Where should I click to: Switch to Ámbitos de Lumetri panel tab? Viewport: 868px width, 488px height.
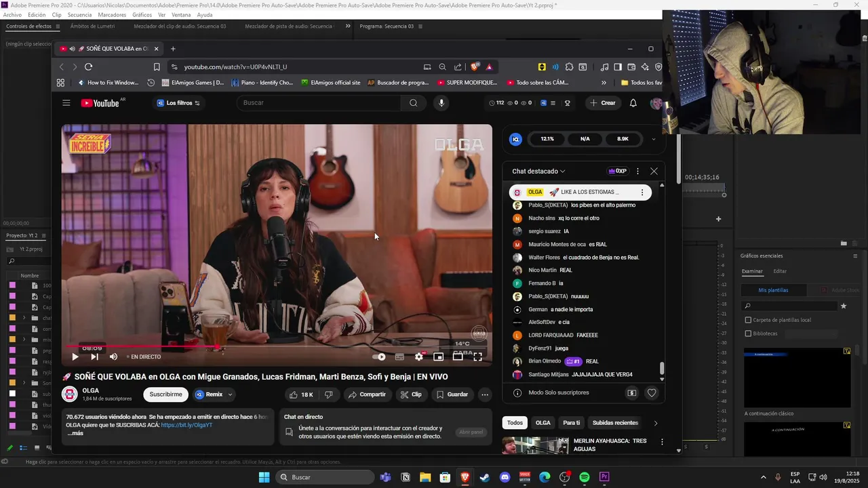point(92,26)
